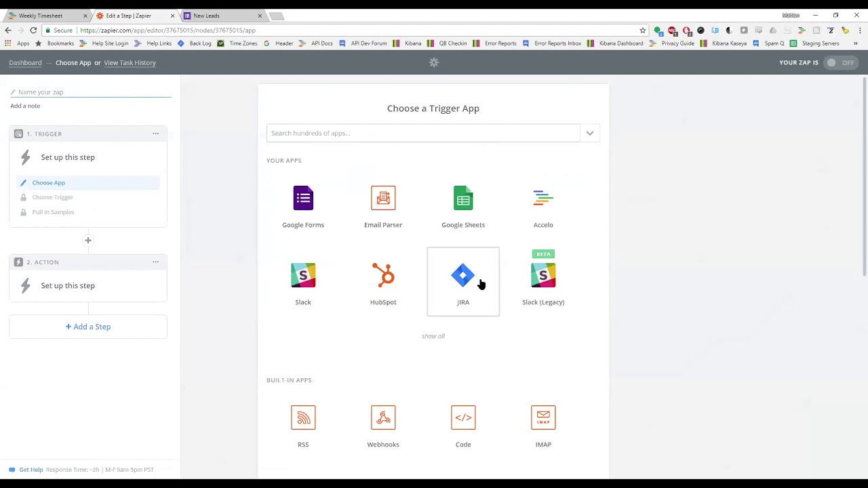The image size is (868, 488).
Task: Open the Get Help link
Action: click(x=31, y=470)
